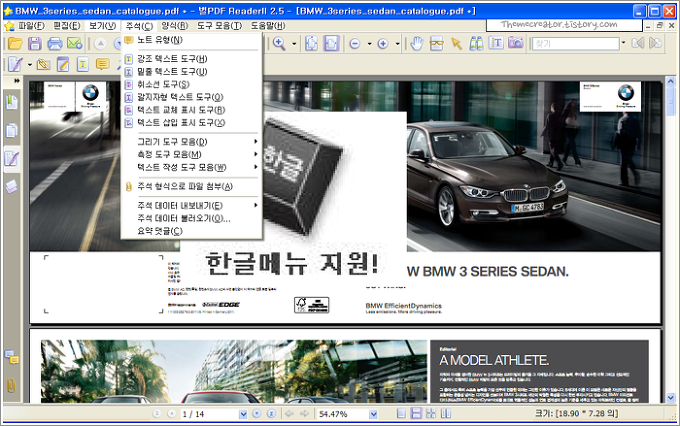The width and height of the screenshot is (680, 426).
Task: Choose the arrow selection tool
Action: [x=456, y=43]
